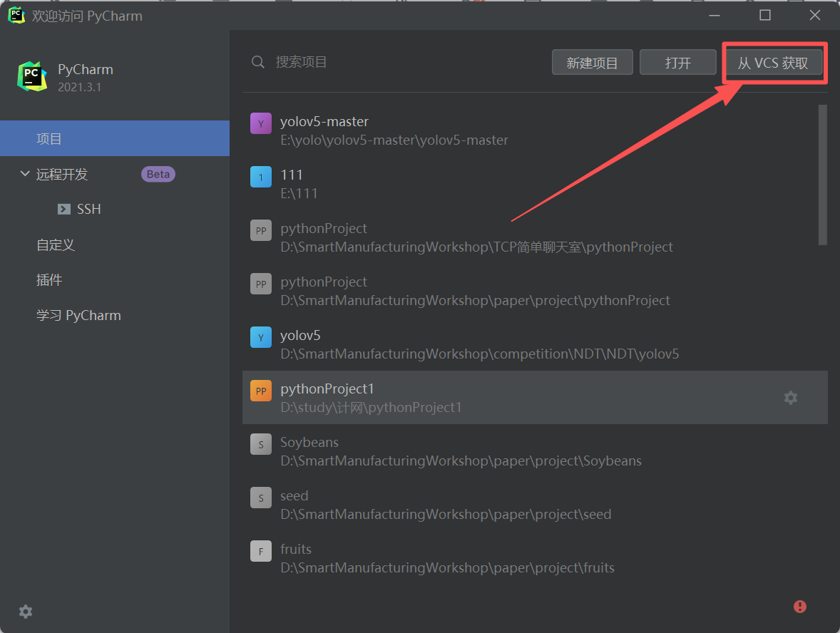Click the 打开 button
The height and width of the screenshot is (633, 840).
(677, 63)
